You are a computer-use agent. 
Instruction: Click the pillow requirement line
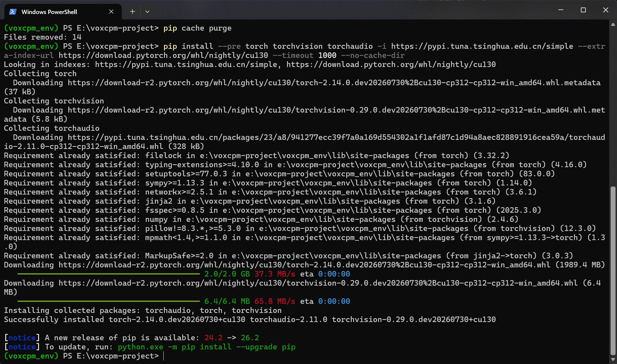300,229
